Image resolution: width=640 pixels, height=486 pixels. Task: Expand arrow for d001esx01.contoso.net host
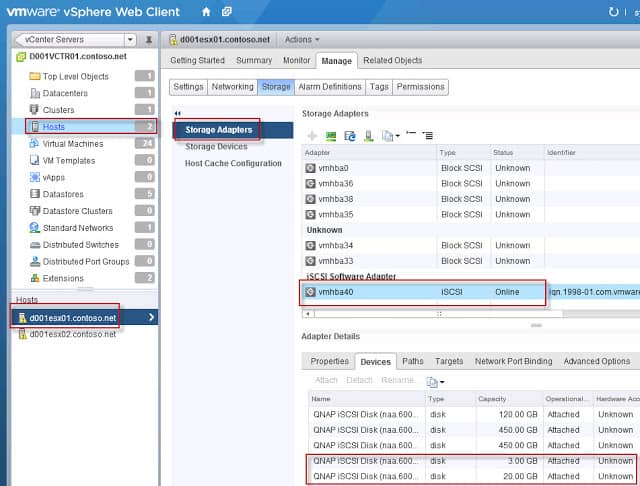click(151, 317)
